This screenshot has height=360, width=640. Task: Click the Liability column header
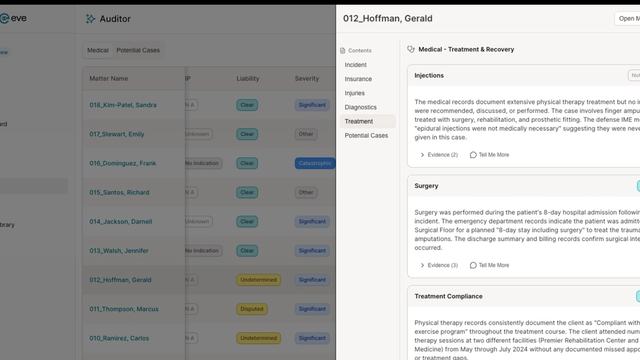pyautogui.click(x=248, y=78)
